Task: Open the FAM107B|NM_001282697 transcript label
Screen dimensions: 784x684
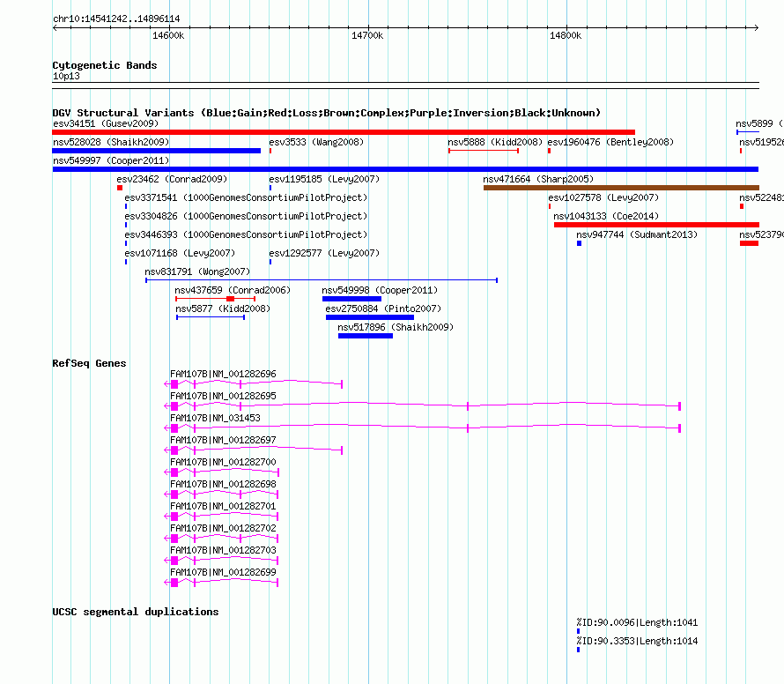Action: click(223, 440)
